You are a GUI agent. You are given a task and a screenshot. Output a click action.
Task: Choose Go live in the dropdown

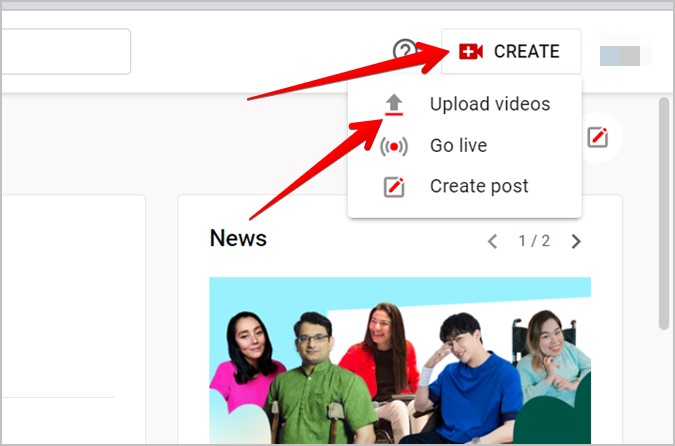[x=464, y=146]
